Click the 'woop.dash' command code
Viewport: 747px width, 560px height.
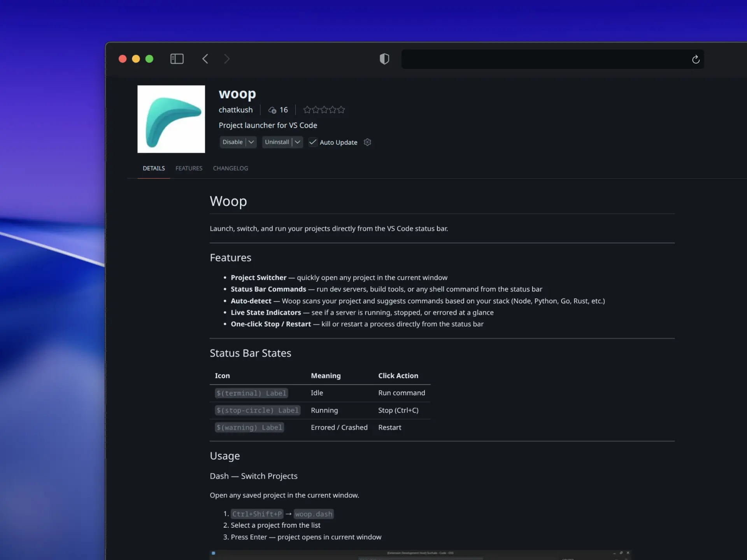pyautogui.click(x=314, y=514)
